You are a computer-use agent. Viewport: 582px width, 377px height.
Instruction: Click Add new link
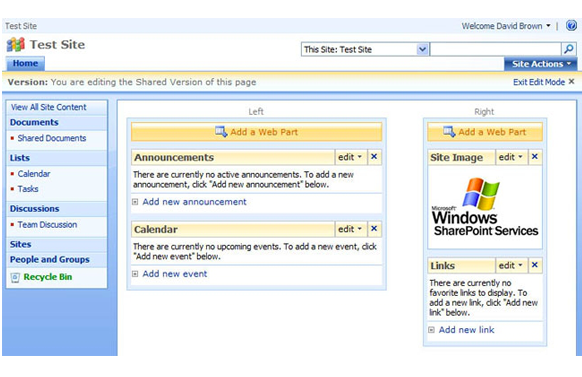467,330
